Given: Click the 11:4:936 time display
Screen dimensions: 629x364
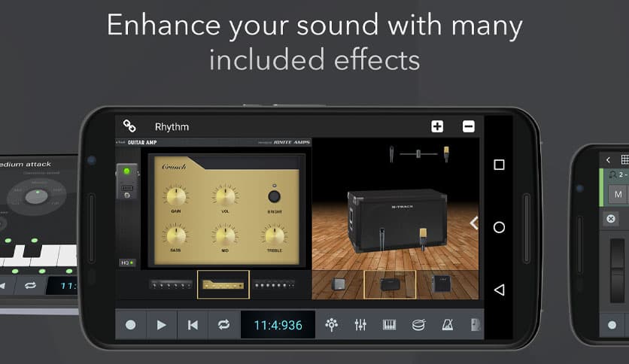Looking at the screenshot, I should [278, 325].
